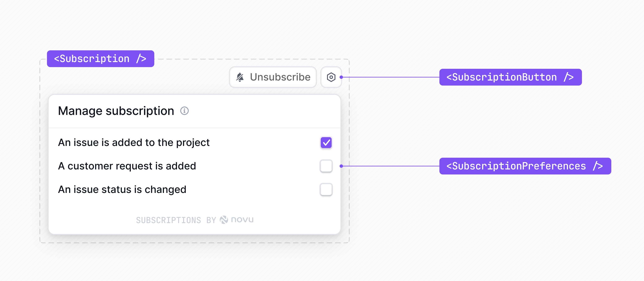The height and width of the screenshot is (281, 644).
Task: Click the 'Subscriptions by Novu' footer link
Action: coord(195,220)
